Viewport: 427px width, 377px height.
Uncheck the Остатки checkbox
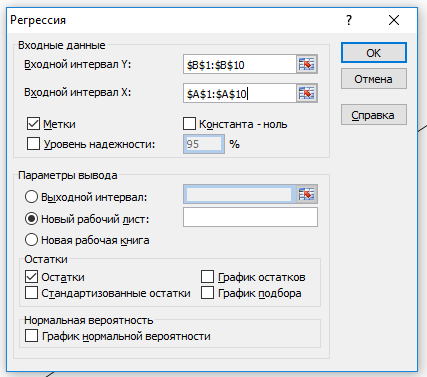(x=31, y=277)
